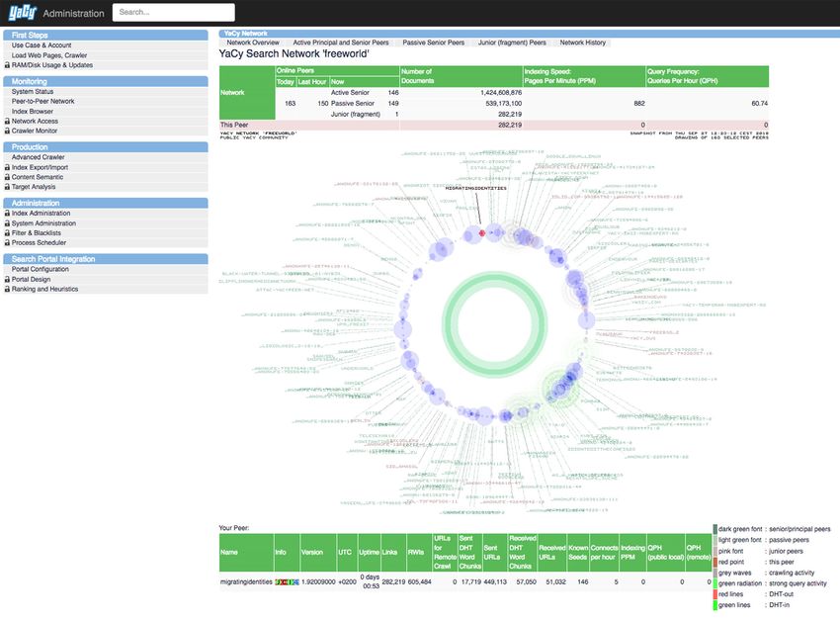Focus the Search input field
The width and height of the screenshot is (840, 620).
click(174, 12)
